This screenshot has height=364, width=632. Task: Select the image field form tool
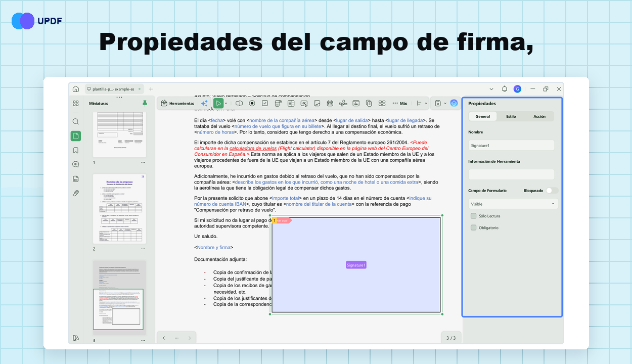click(x=317, y=103)
